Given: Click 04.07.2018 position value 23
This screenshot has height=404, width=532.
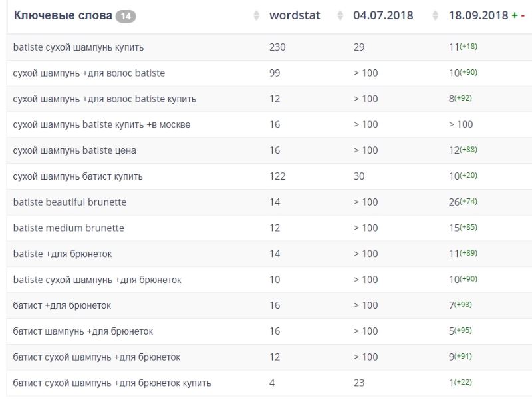Looking at the screenshot, I should click(x=359, y=383).
